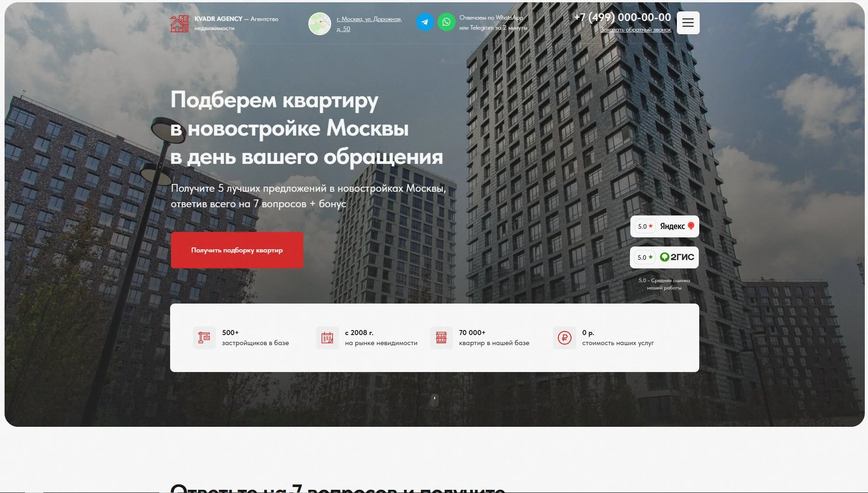Click text 5.0 - Средняя оценка нашей работы
This screenshot has height=493, width=868.
click(x=664, y=284)
